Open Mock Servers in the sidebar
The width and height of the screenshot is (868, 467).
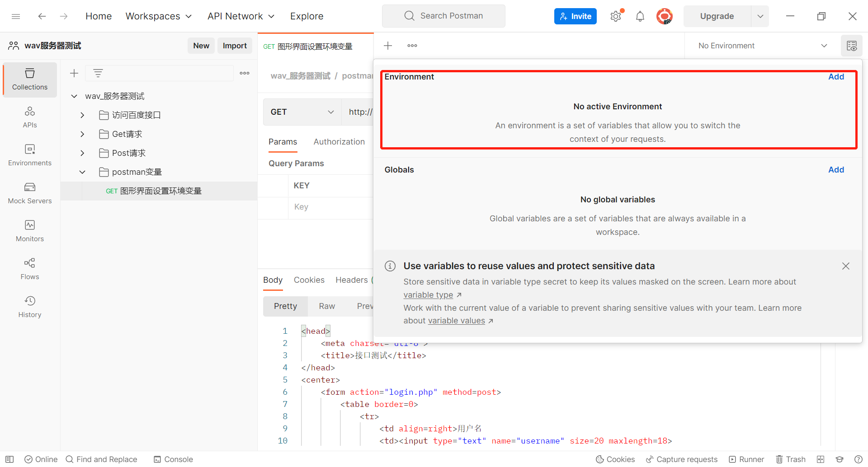coord(30,193)
